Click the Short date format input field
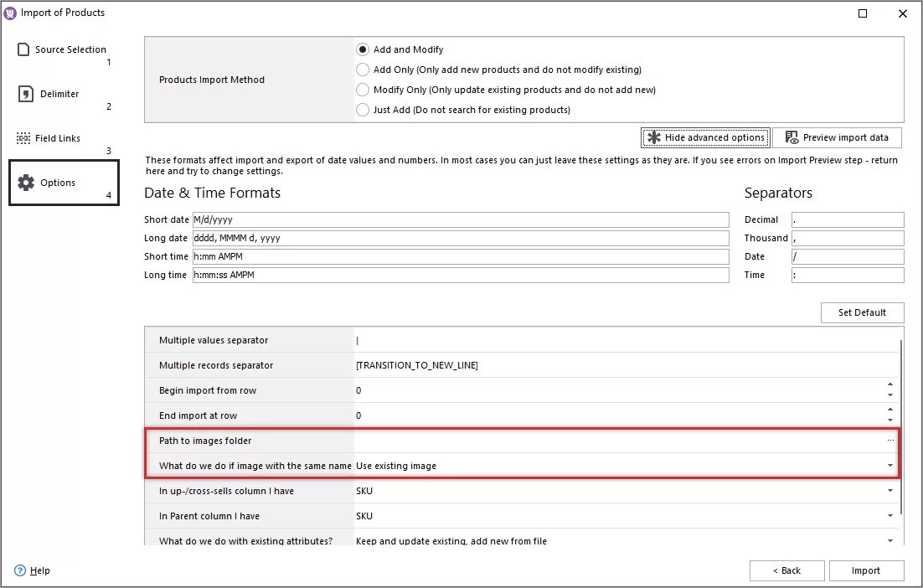This screenshot has height=588, width=923. point(461,219)
